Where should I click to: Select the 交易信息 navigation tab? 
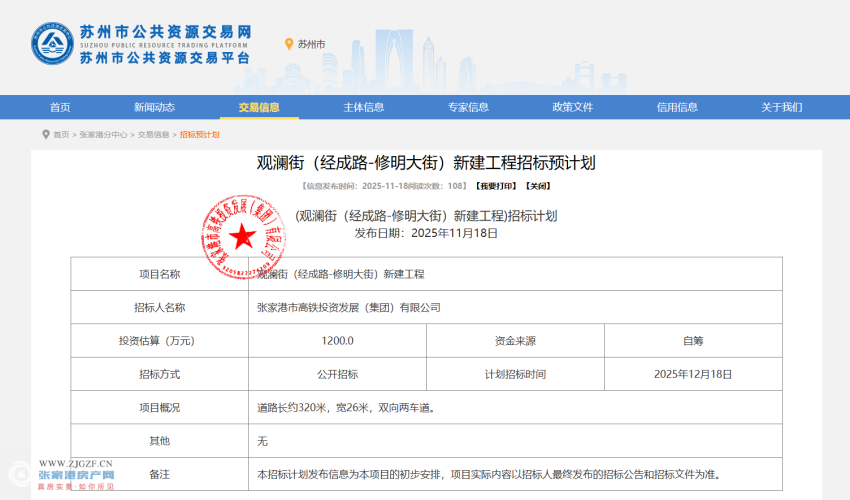[259, 107]
